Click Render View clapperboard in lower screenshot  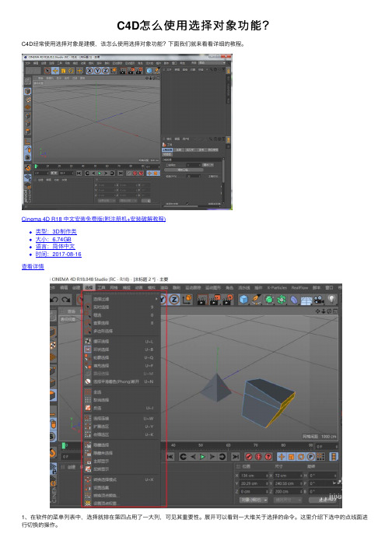pyautogui.click(x=202, y=300)
